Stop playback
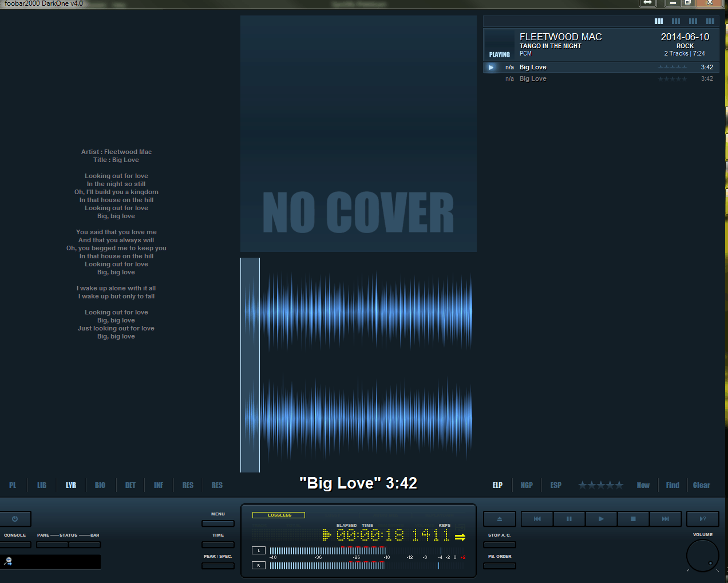 (633, 519)
